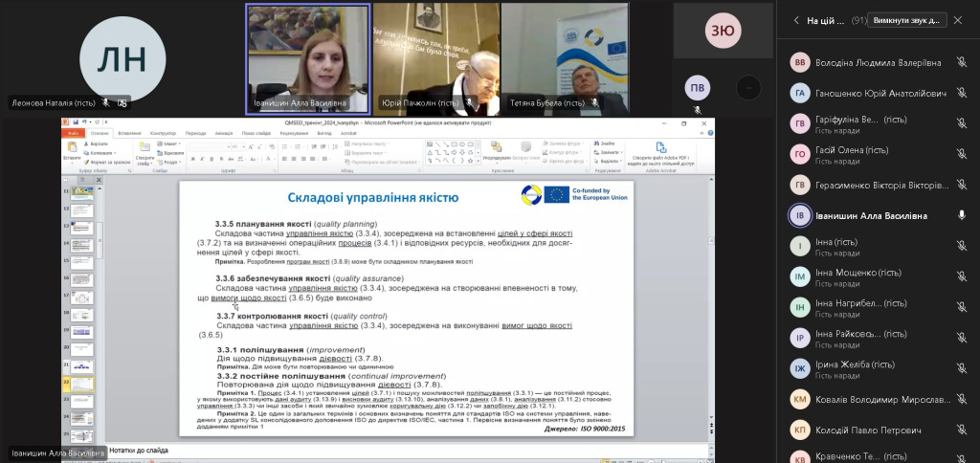Expand the Layout (Макет) dropdown
The width and height of the screenshot is (980, 463).
point(182,143)
